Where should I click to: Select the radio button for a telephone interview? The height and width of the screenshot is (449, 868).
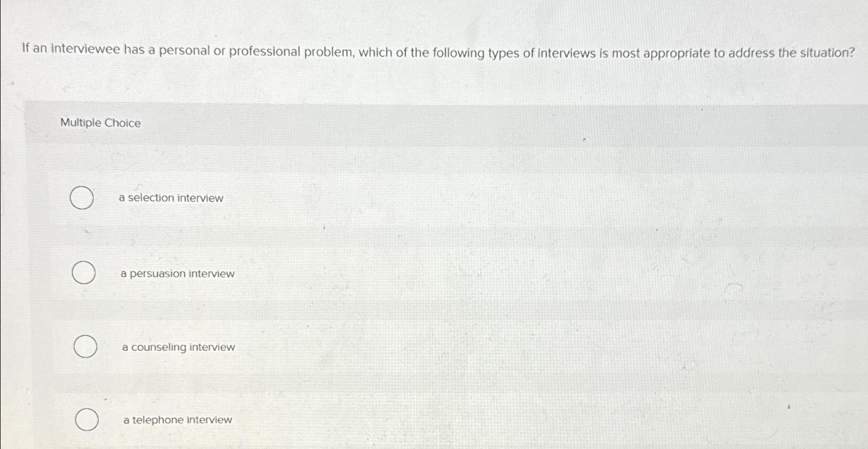coord(87,420)
